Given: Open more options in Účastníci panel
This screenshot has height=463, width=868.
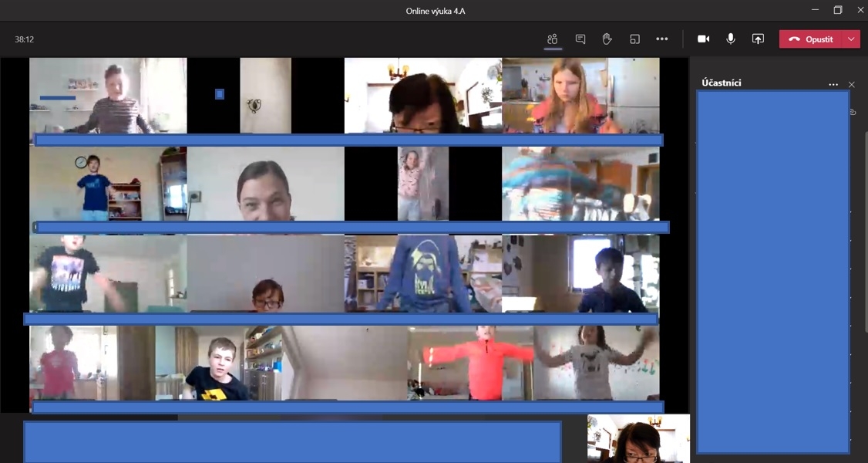Looking at the screenshot, I should pyautogui.click(x=833, y=85).
